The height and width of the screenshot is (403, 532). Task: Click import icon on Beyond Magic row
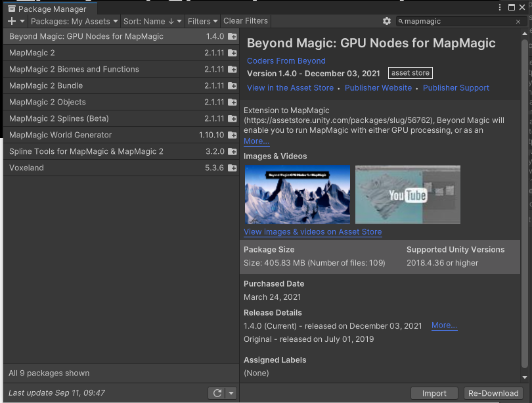pos(233,36)
